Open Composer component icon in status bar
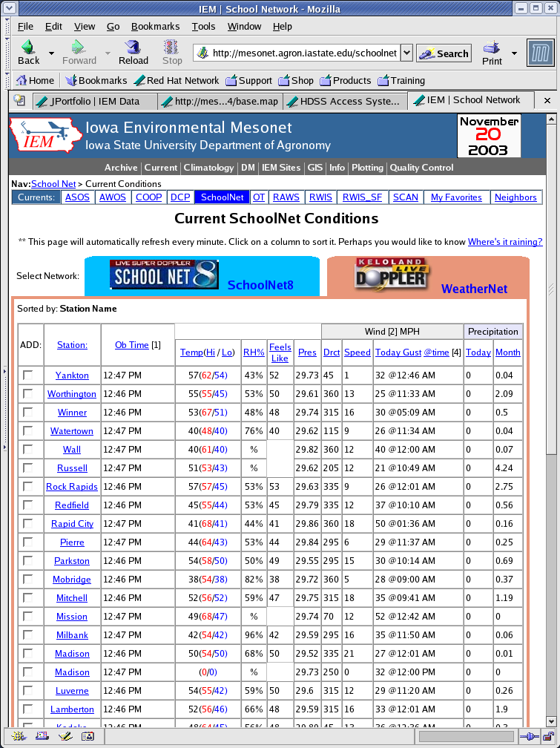The width and height of the screenshot is (560, 748). tap(65, 736)
